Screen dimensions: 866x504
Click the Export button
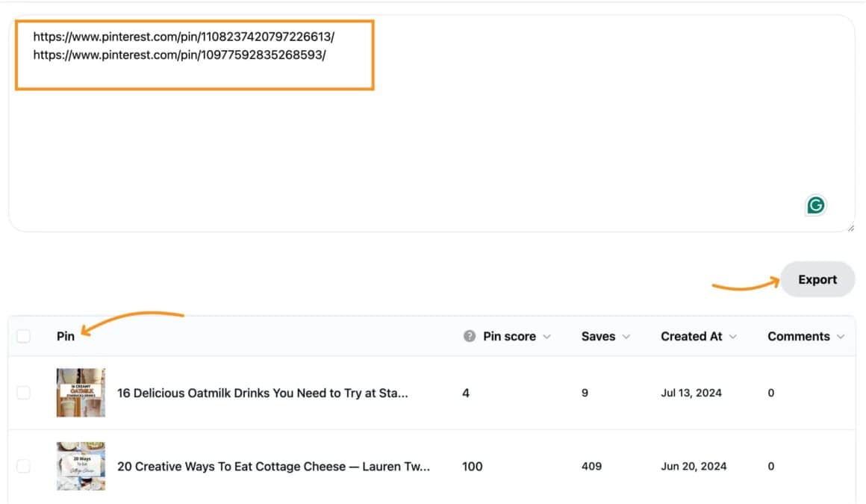(x=817, y=279)
